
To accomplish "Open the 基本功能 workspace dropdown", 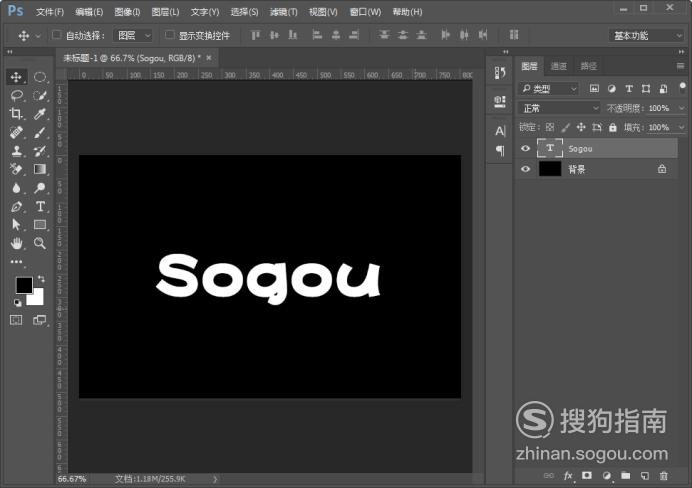I will (647, 35).
